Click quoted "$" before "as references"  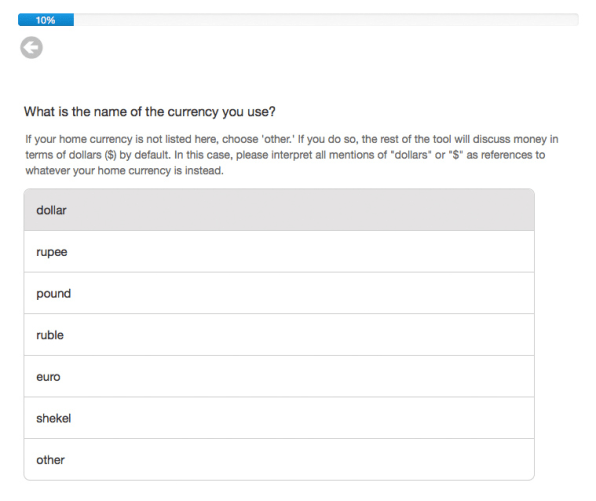(x=456, y=155)
